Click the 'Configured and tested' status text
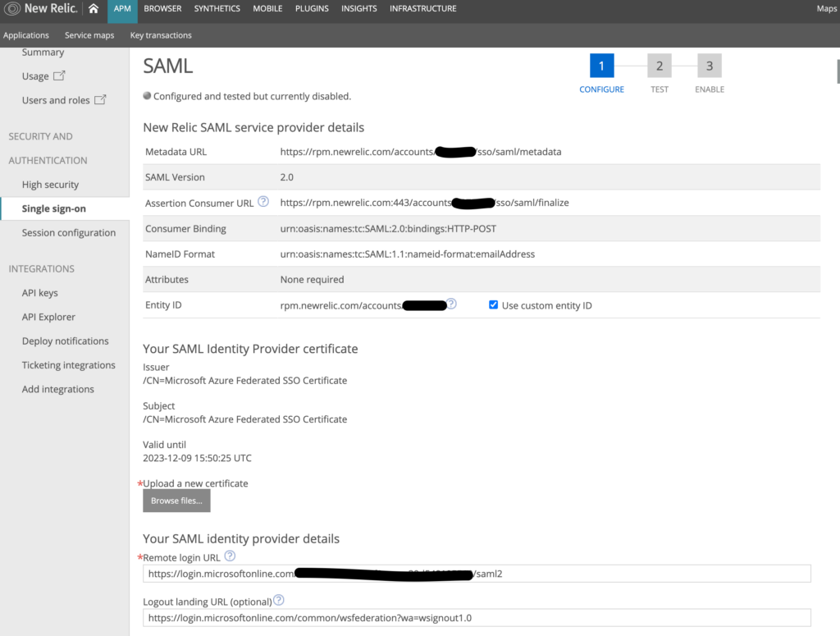This screenshot has height=636, width=840. pos(252,97)
